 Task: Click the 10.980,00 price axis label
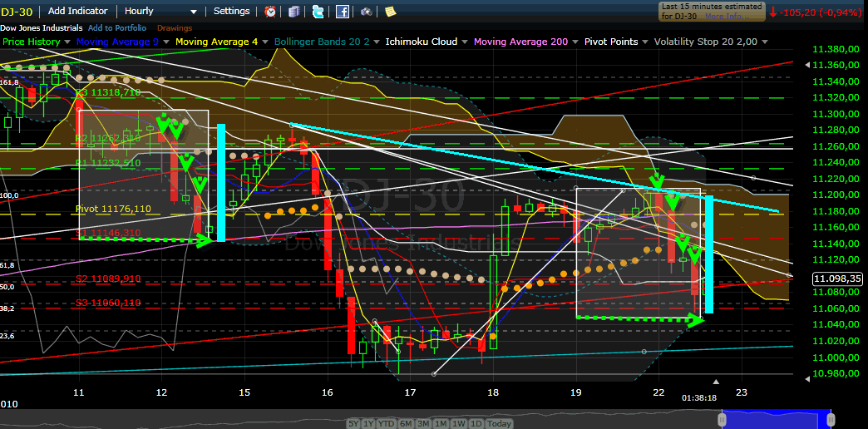tap(837, 373)
